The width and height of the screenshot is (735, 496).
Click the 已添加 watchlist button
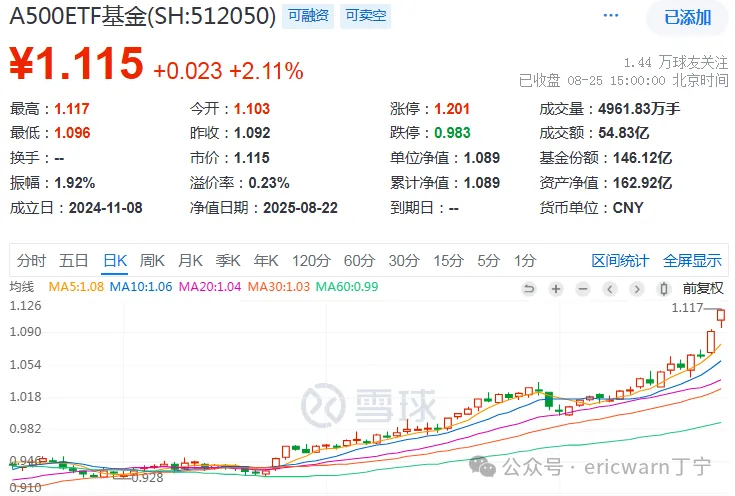(x=687, y=17)
